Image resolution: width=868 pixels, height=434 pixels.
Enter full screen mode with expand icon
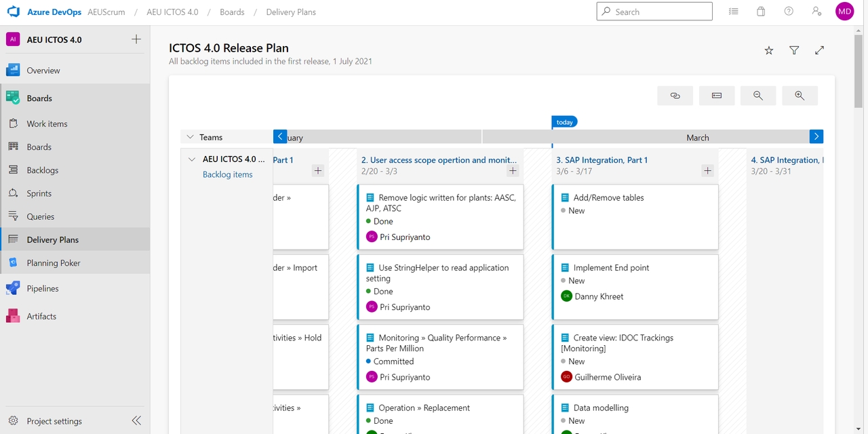819,50
